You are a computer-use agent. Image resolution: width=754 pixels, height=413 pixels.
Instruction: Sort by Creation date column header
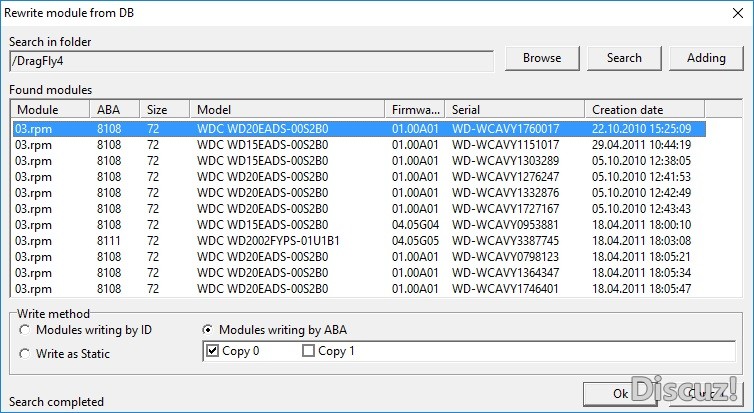pyautogui.click(x=645, y=109)
